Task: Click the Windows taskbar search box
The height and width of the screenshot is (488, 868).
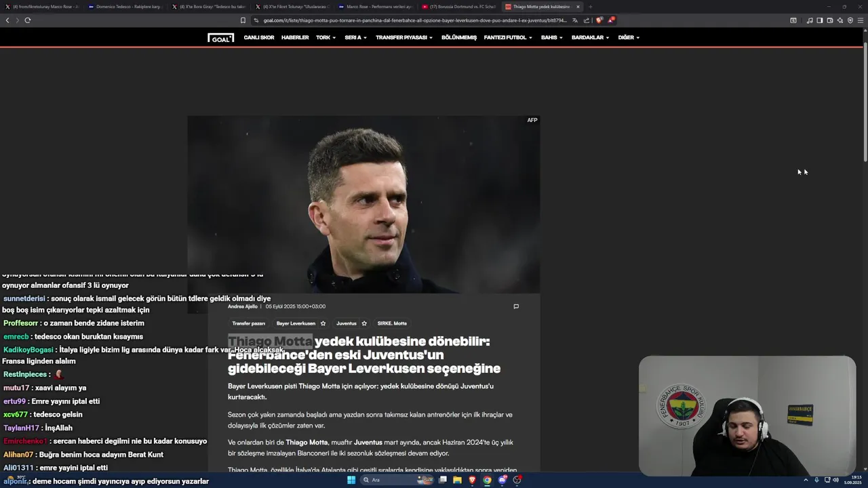Action: coord(397,480)
